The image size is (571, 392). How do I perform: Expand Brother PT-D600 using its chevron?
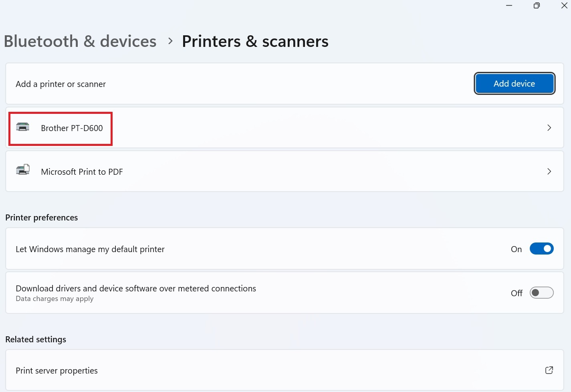(x=549, y=128)
